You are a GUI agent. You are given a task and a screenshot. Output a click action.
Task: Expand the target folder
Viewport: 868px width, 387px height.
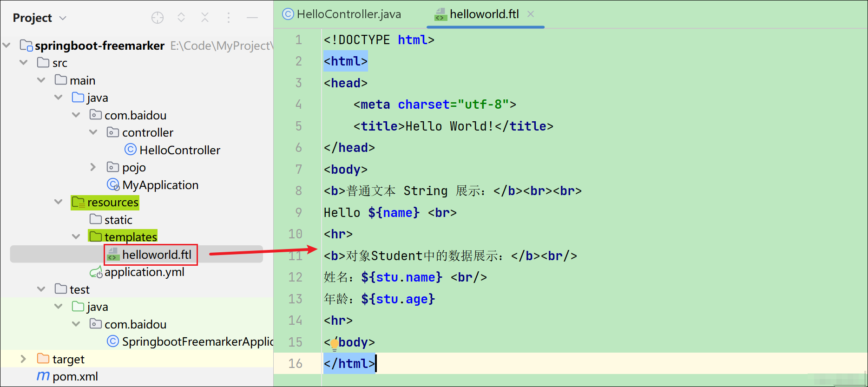[23, 359]
